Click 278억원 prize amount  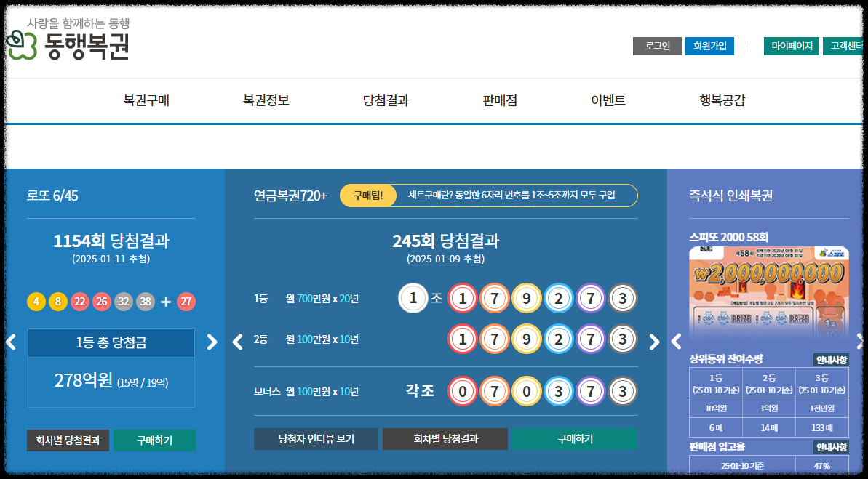(84, 381)
